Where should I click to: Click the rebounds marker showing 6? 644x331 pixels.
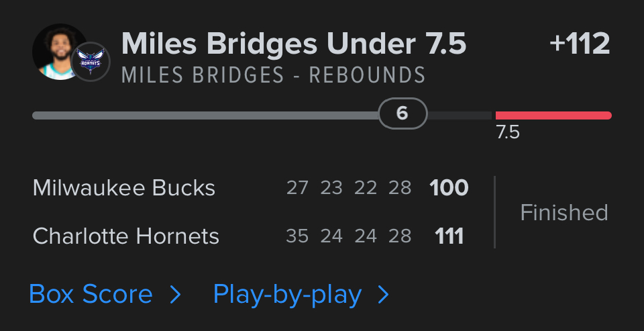(402, 114)
